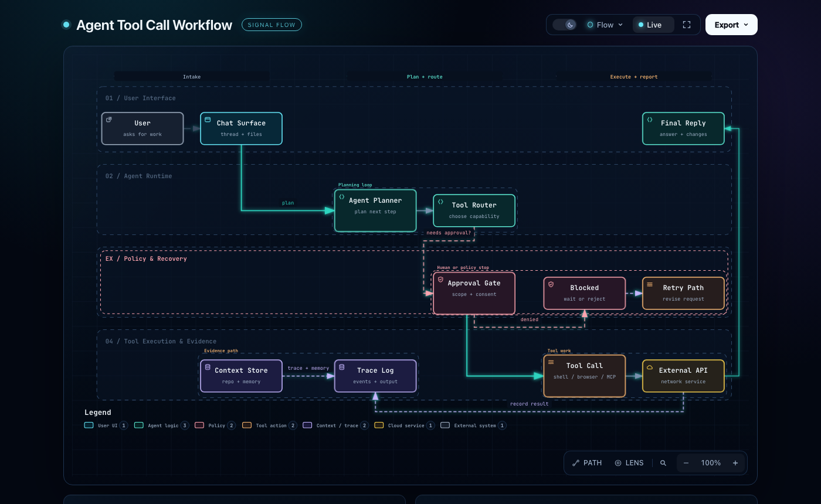
Task: Toggle the Context / trace legend filter
Action: tap(335, 425)
